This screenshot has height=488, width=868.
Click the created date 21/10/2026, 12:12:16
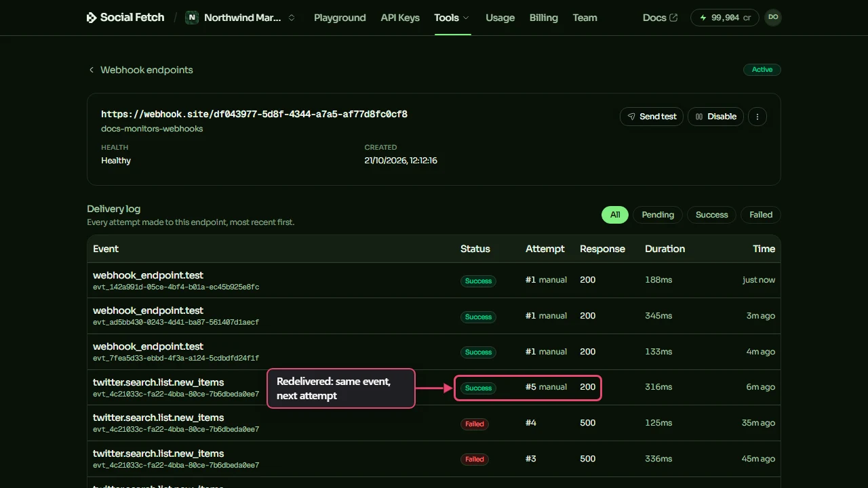click(401, 161)
